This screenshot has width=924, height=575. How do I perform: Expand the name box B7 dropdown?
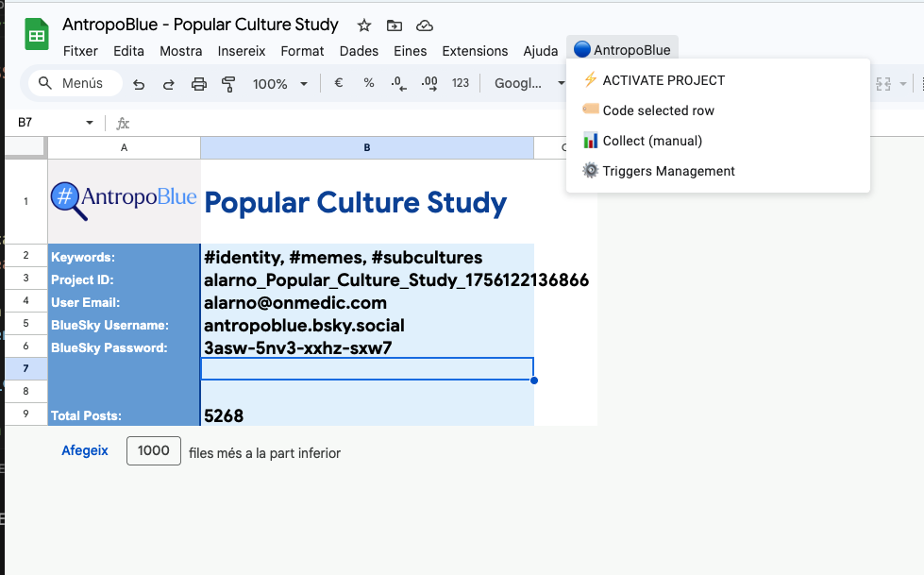coord(90,123)
